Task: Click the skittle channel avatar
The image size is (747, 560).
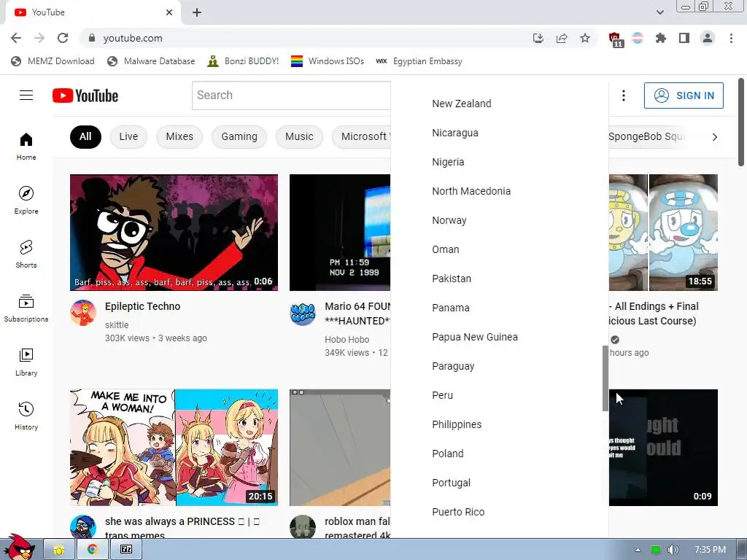Action: click(x=83, y=313)
